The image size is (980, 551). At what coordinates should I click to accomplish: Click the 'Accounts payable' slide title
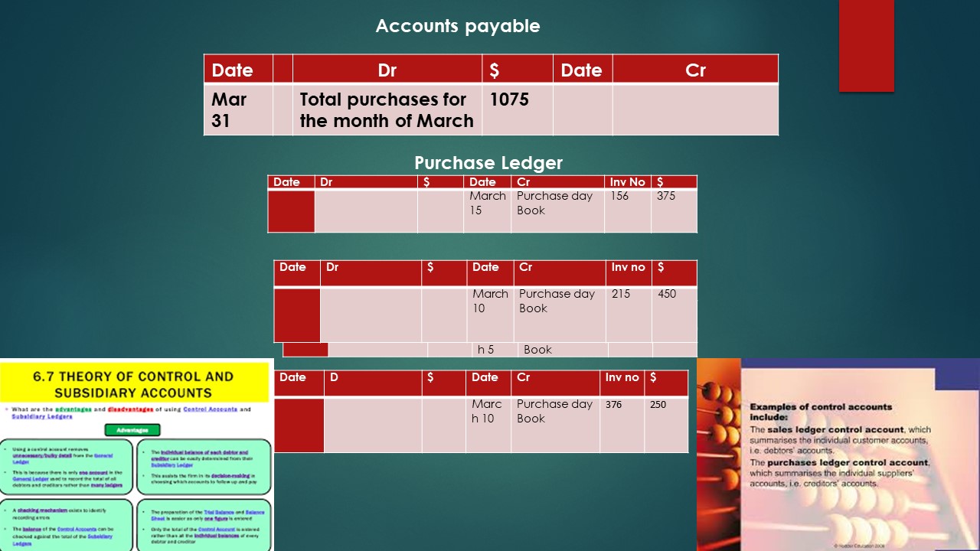[x=457, y=26]
